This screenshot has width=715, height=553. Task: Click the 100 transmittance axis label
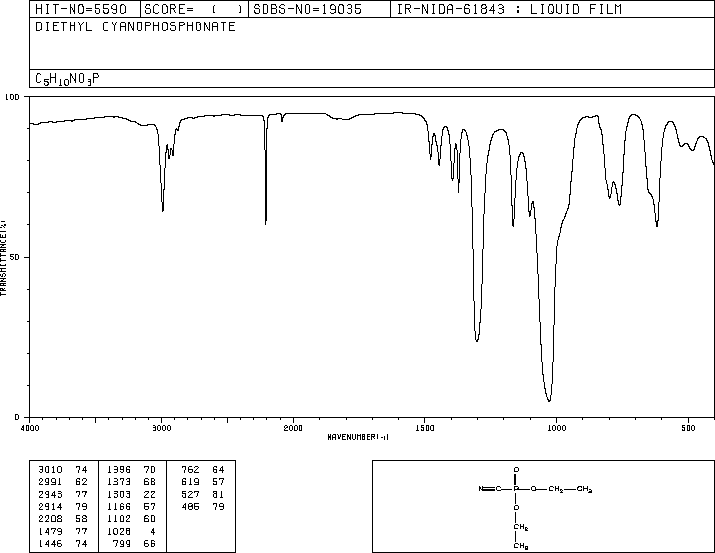point(12,97)
